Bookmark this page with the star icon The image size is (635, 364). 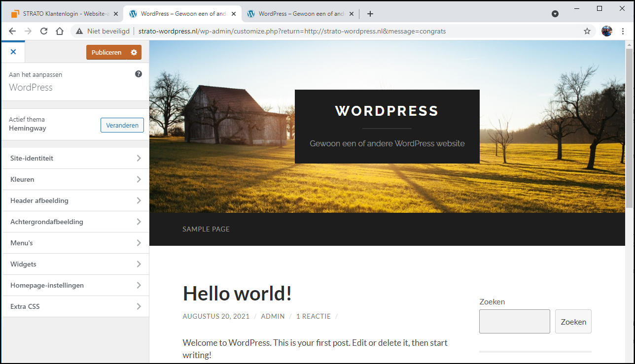587,31
